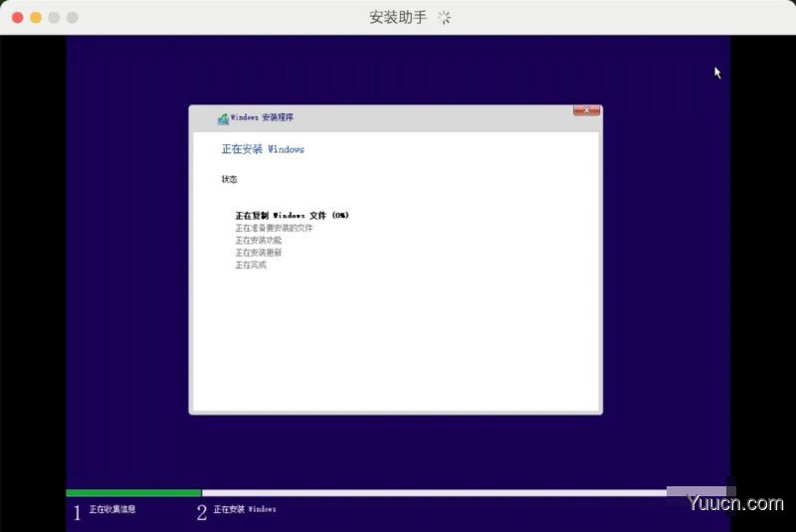This screenshot has height=532, width=796.
Task: Click step 1 正在收集信息 label
Action: click(x=112, y=509)
